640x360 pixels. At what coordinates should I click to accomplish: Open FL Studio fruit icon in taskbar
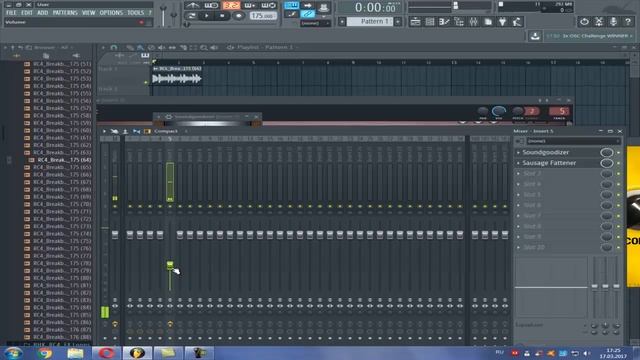(137, 353)
